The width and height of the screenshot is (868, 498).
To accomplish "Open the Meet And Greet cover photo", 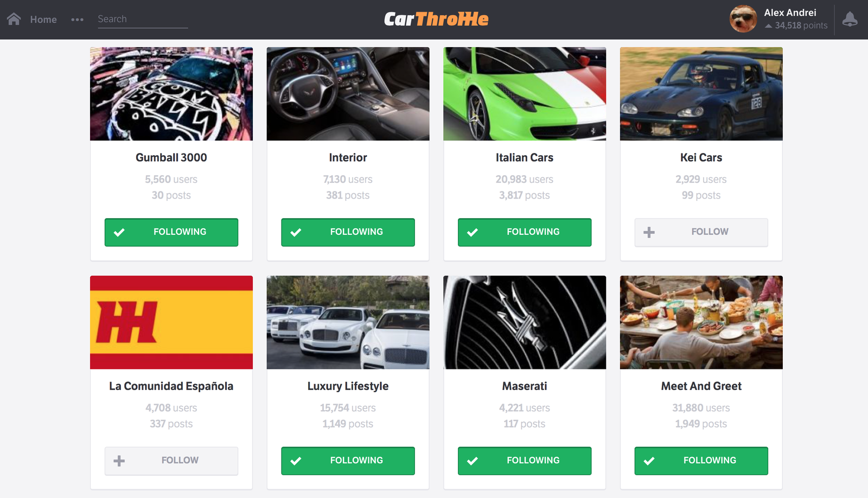I will point(701,322).
